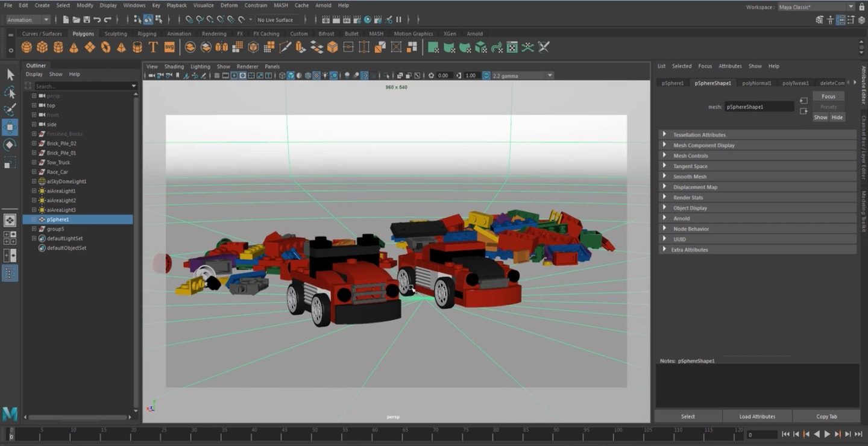Activate the Scale tool in toolbox
Image resolution: width=868 pixels, height=446 pixels.
point(10,162)
